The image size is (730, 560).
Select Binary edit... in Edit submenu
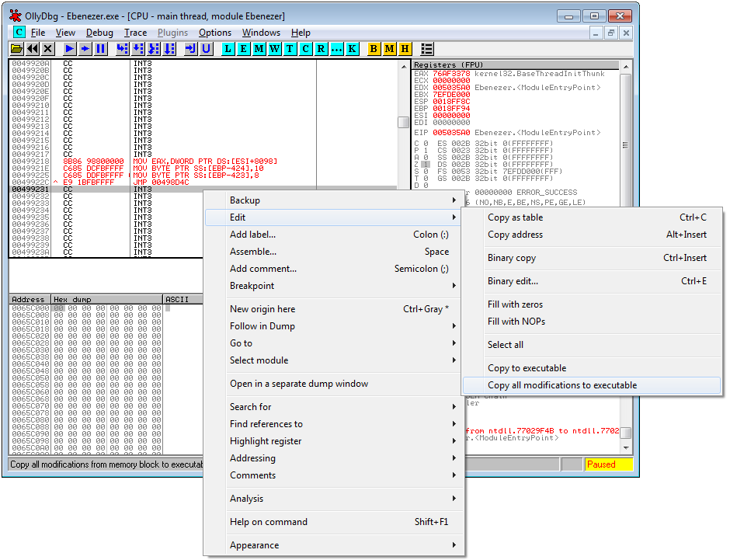[592, 281]
